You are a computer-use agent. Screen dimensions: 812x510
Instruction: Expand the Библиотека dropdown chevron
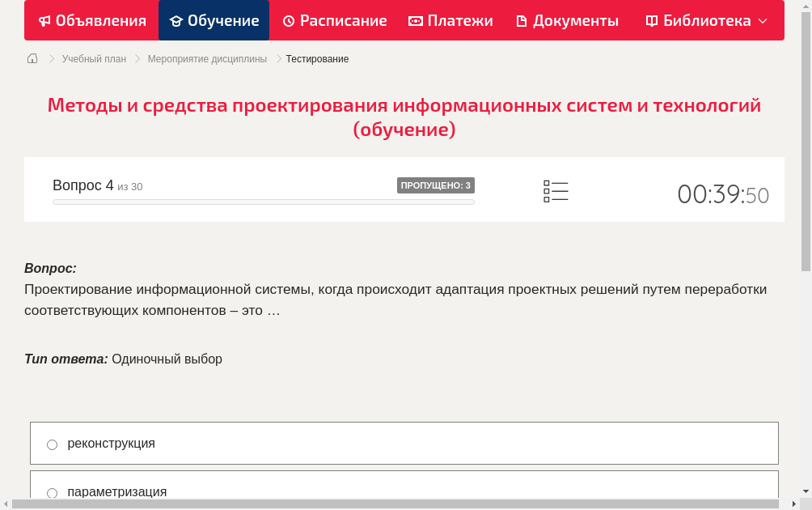click(761, 21)
